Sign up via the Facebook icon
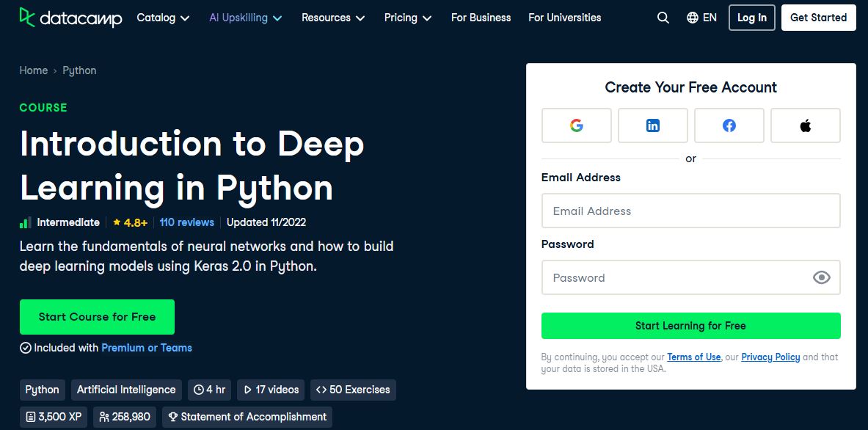Viewport: 868px width, 430px height. (729, 125)
